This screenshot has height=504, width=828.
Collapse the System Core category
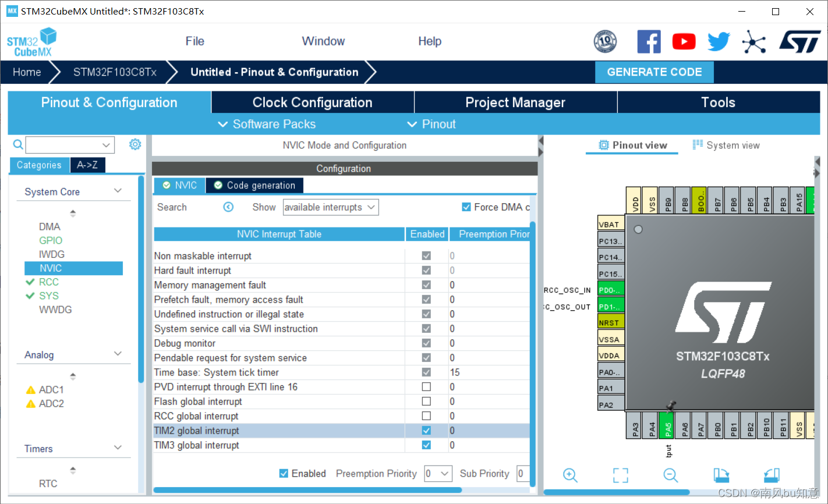[x=118, y=191]
